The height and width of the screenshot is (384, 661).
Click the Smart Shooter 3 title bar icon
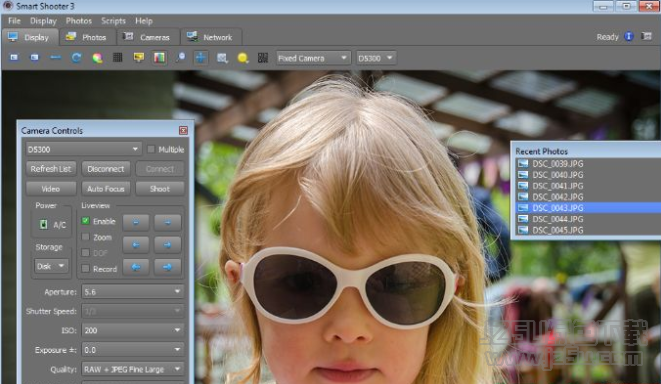click(8, 5)
